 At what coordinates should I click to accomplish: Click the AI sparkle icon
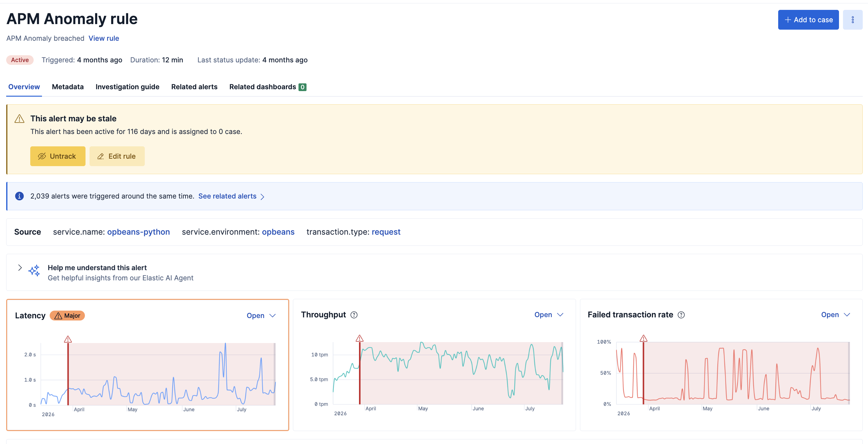click(34, 270)
